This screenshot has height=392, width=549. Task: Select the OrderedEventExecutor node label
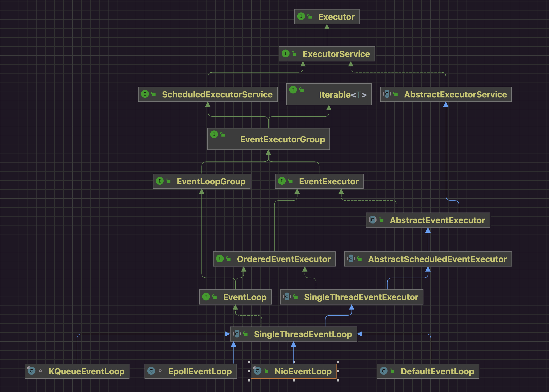[283, 259]
